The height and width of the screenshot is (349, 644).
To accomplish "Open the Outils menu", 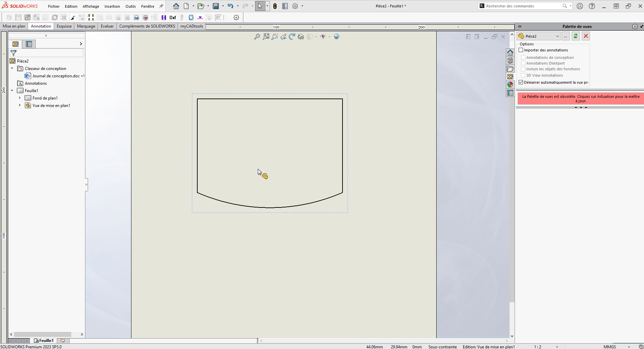I will coord(130,6).
